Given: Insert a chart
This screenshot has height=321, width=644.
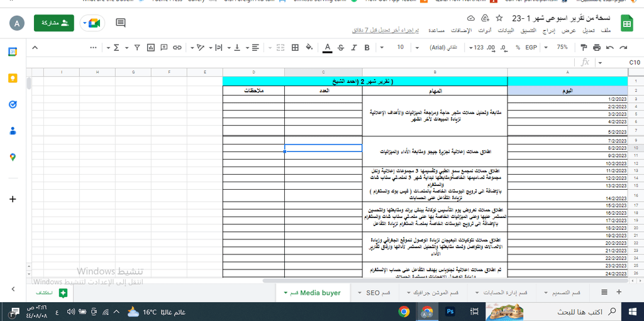Looking at the screenshot, I should coord(151,48).
